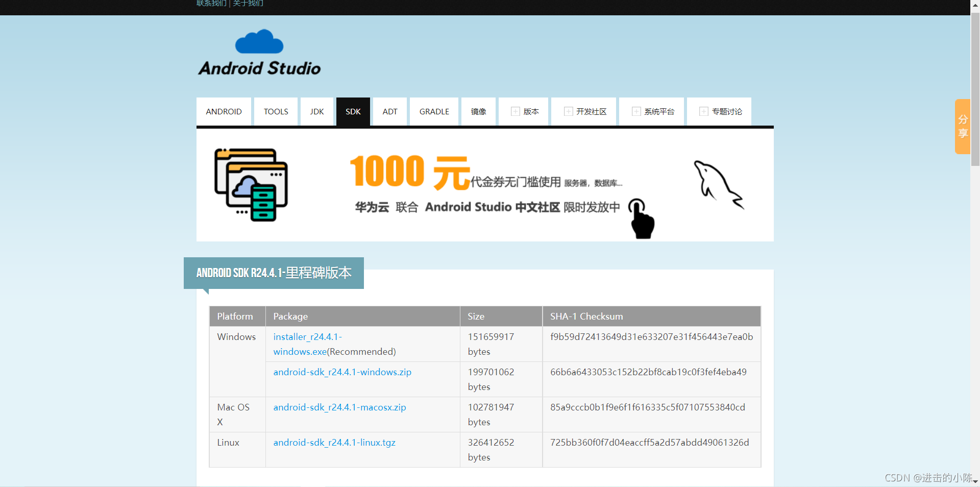Click the SHA-1 Checksum column header
This screenshot has width=980, height=487.
tap(652, 316)
